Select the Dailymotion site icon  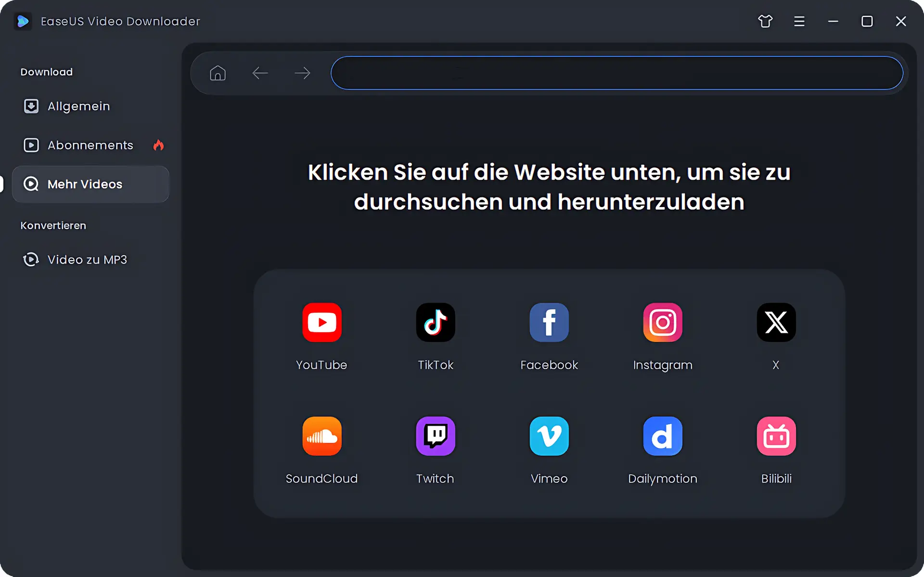coord(663,436)
